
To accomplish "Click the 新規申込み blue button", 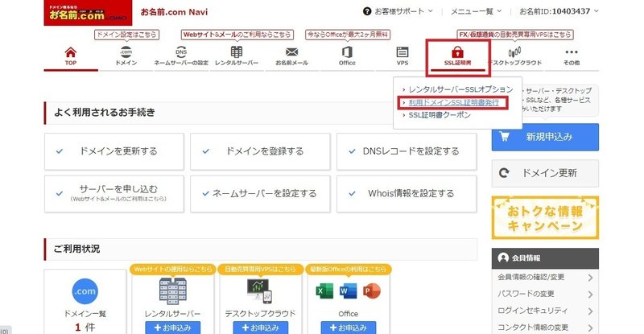I will pyautogui.click(x=545, y=137).
